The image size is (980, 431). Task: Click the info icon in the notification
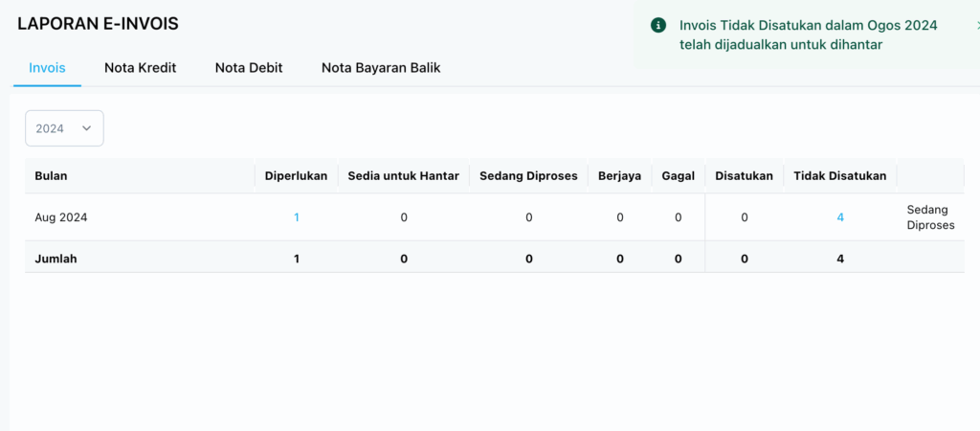[657, 26]
